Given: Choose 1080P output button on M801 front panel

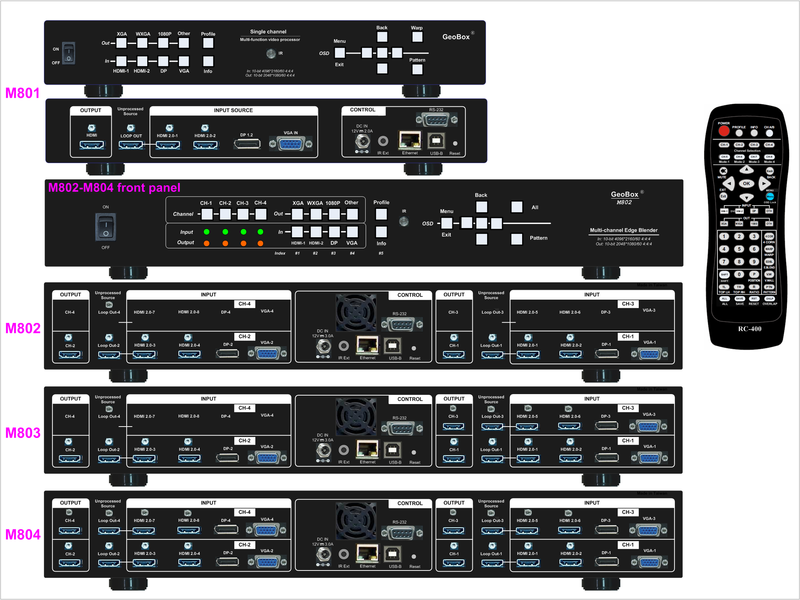Looking at the screenshot, I should click(x=163, y=43).
